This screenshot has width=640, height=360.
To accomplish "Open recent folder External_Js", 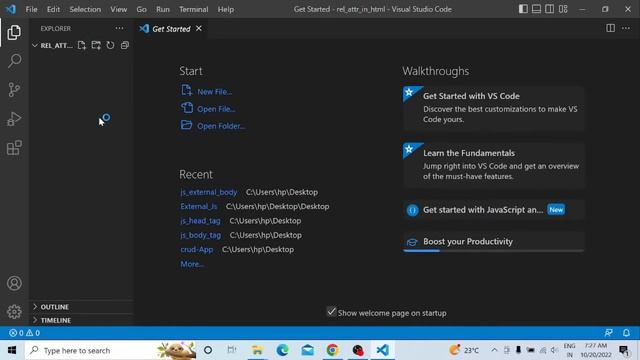I will click(x=199, y=207).
